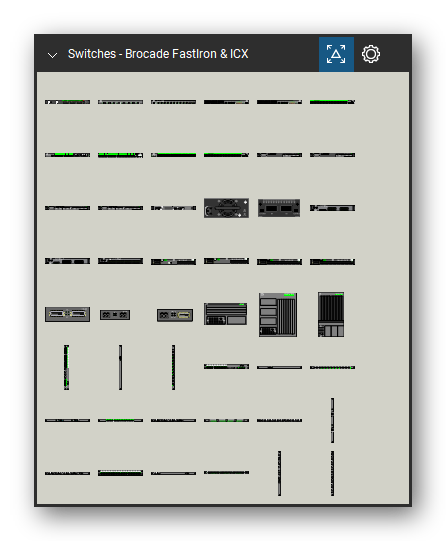Open stencil settings via the gear icon
The image size is (446, 541).
pos(371,54)
